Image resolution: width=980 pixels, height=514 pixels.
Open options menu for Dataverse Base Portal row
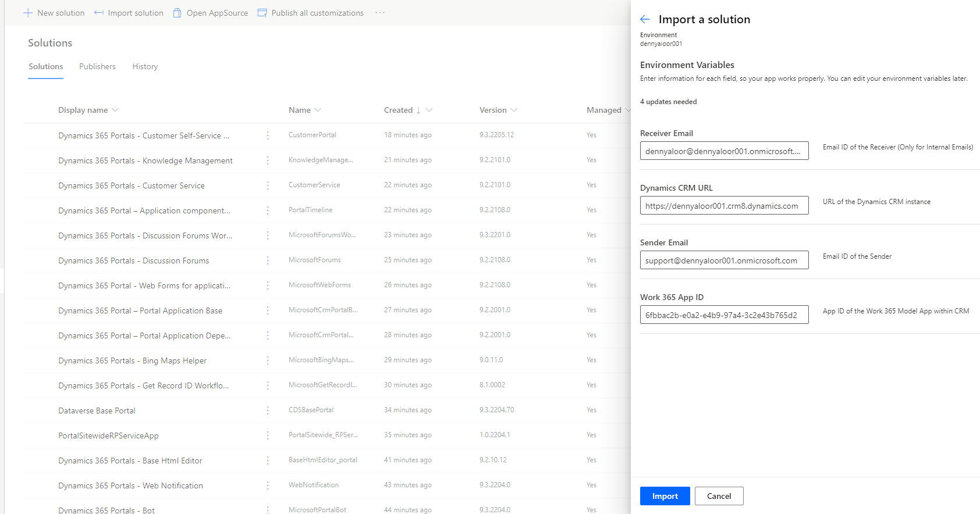pyautogui.click(x=268, y=411)
